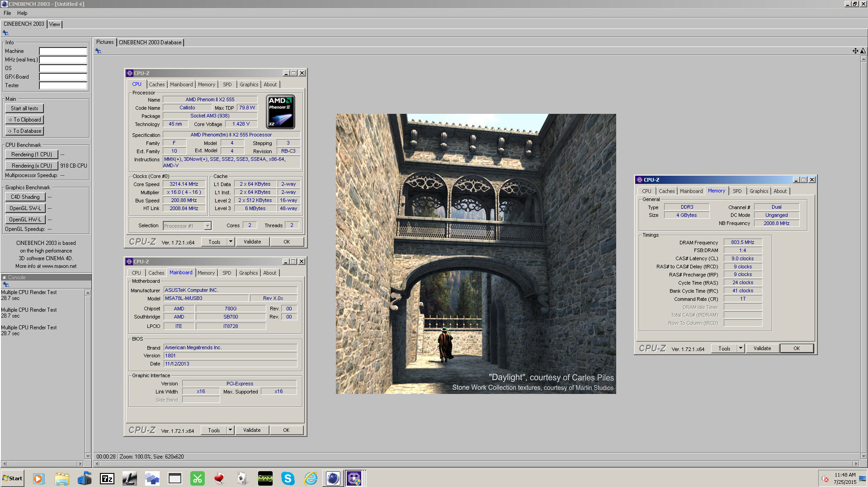868x487 pixels.
Task: Open the MAM app in taskbar
Action: pyautogui.click(x=265, y=478)
